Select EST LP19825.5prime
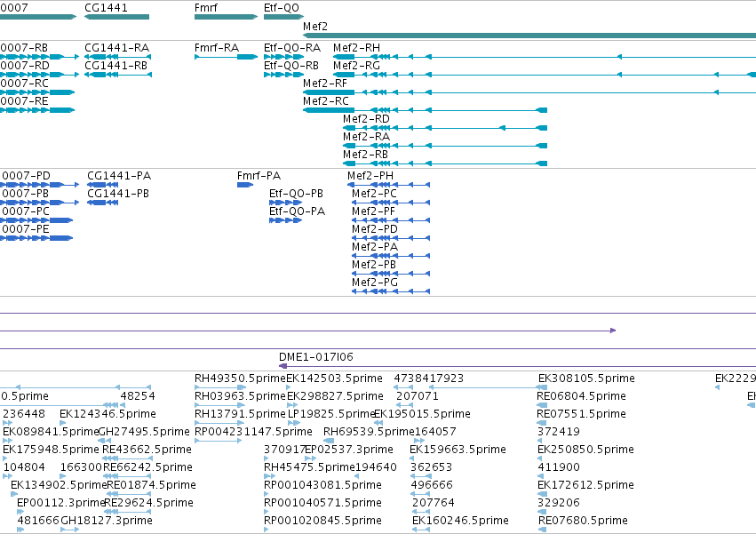This screenshot has height=534, width=756. point(331,414)
